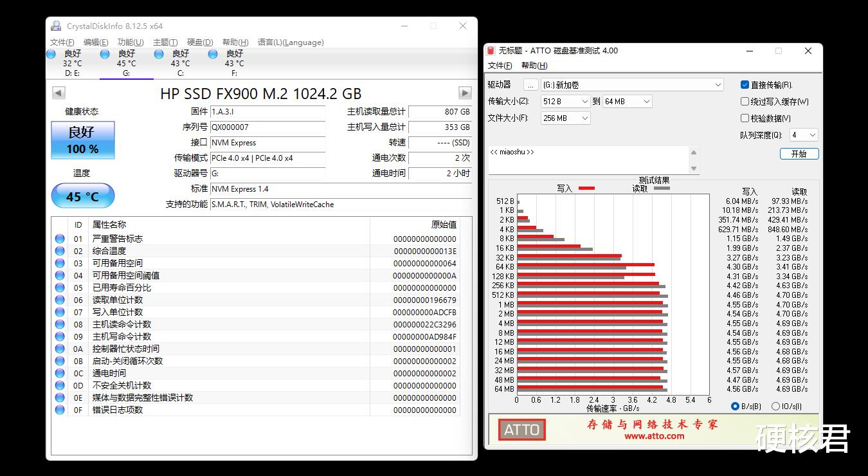Click the CrystalDiskInfo application icon in title bar

(57, 26)
